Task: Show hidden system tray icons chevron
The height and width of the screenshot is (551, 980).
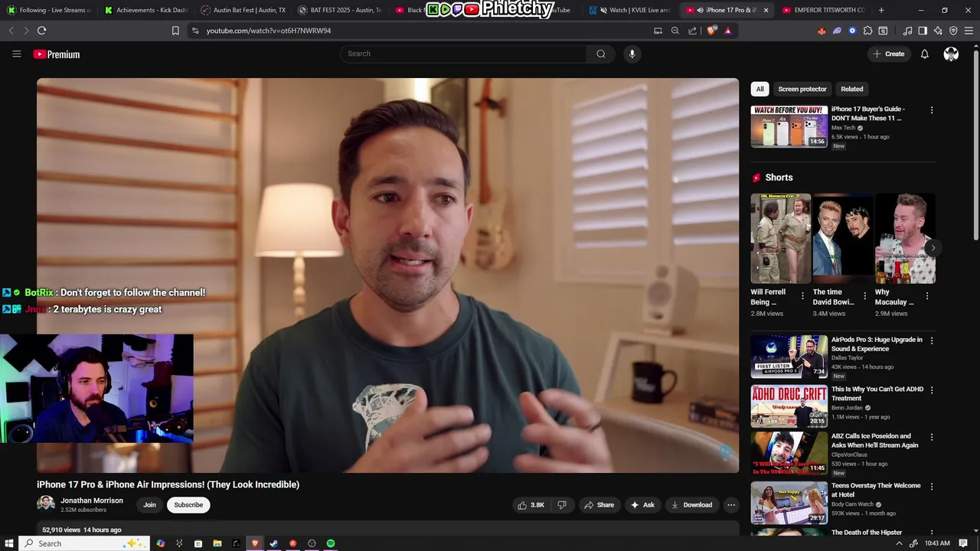Action: click(899, 543)
